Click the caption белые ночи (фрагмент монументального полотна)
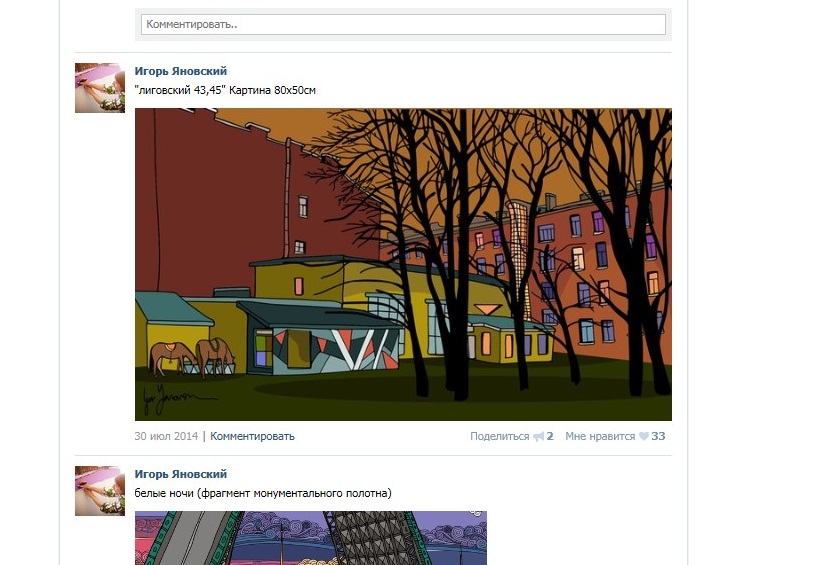The image size is (822, 565). tap(263, 493)
